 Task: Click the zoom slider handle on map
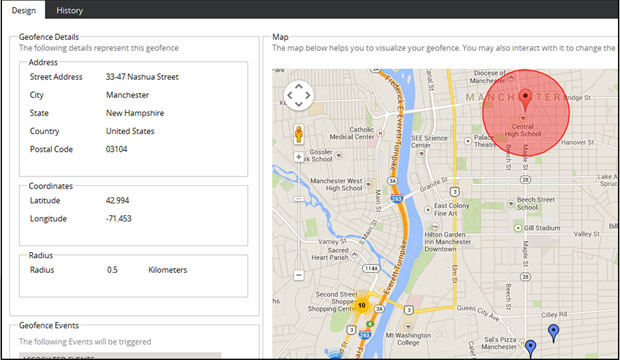[x=299, y=199]
